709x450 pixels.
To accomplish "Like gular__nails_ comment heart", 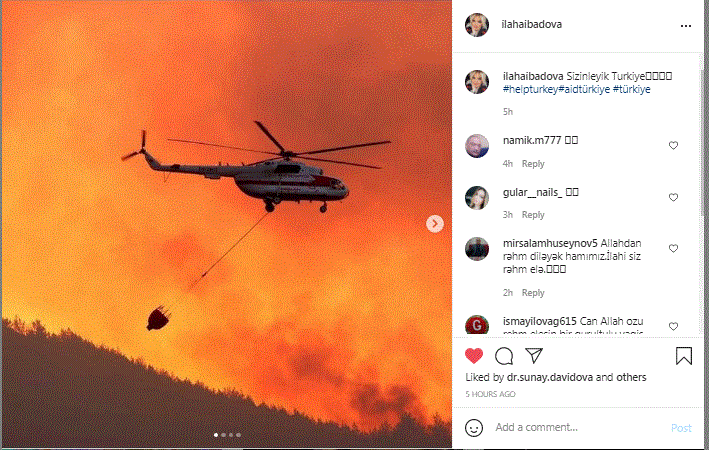I will pos(673,197).
